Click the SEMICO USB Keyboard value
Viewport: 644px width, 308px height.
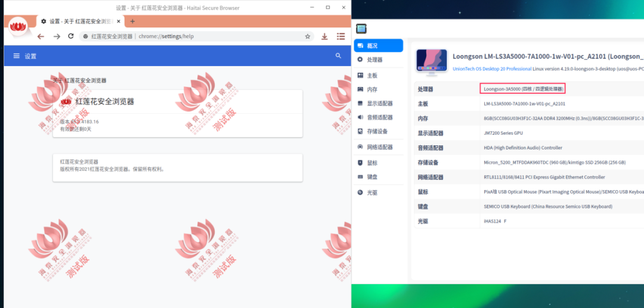coord(548,207)
